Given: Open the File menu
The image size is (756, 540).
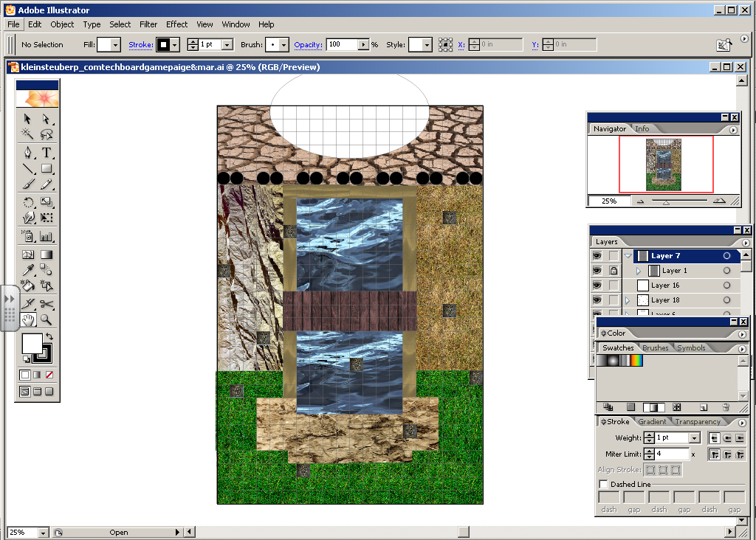Looking at the screenshot, I should [13, 24].
